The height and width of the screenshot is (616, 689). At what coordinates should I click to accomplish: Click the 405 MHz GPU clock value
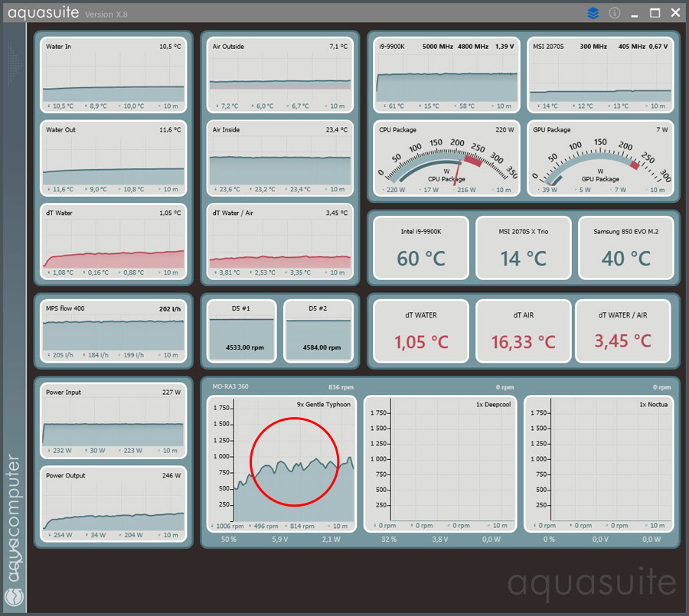click(632, 47)
